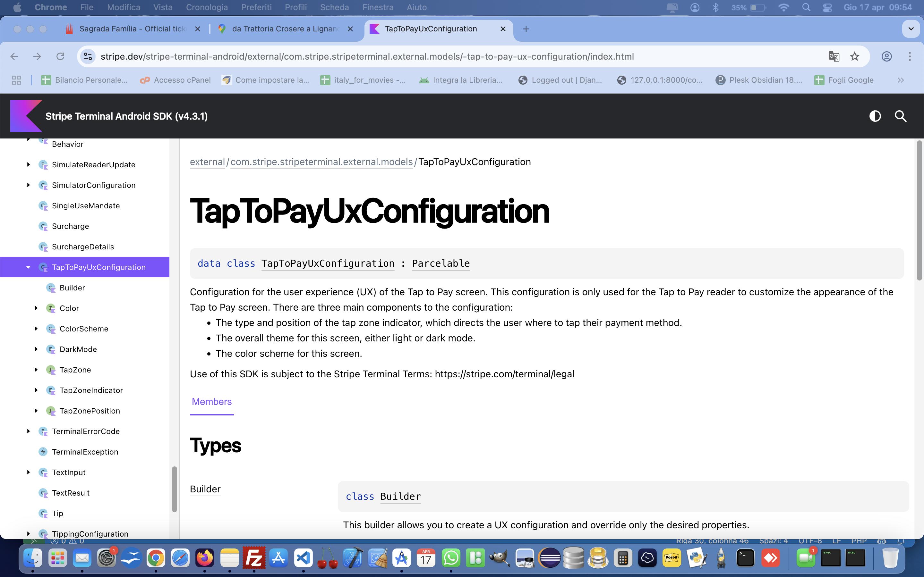The width and height of the screenshot is (924, 577).
Task: Toggle the dark/light theme switch
Action: click(x=875, y=116)
